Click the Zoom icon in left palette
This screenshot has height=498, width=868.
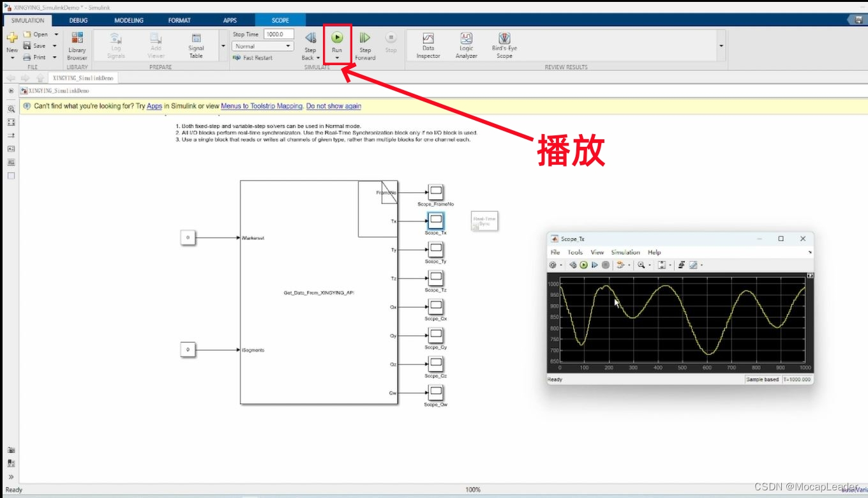tap(11, 109)
